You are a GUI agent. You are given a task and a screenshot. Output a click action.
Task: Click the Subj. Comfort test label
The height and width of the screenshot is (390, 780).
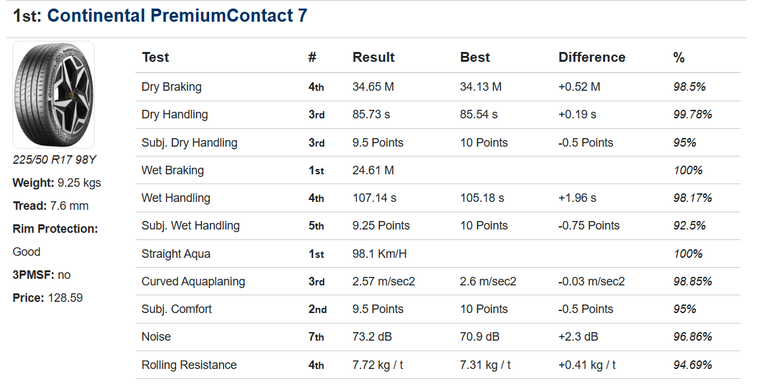[177, 309]
